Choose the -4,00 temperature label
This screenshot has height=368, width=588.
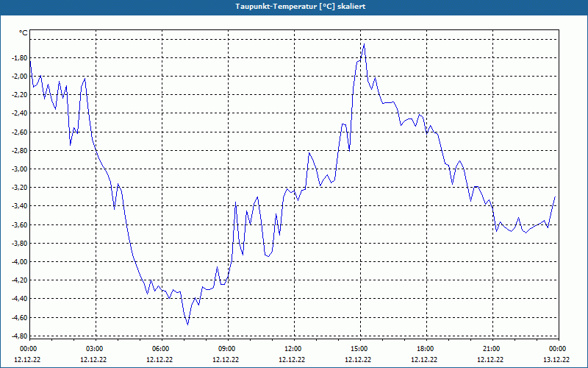20,262
